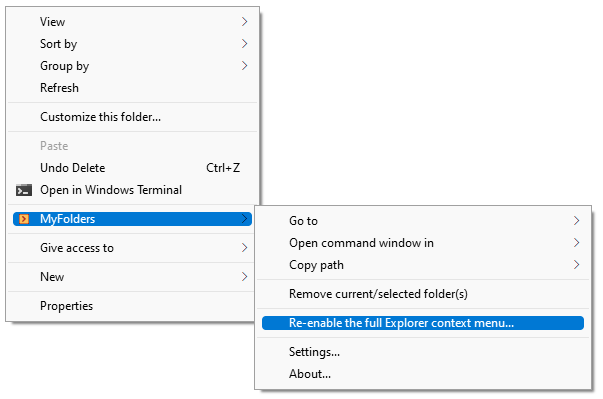Open the Give access to submenu

(x=132, y=248)
